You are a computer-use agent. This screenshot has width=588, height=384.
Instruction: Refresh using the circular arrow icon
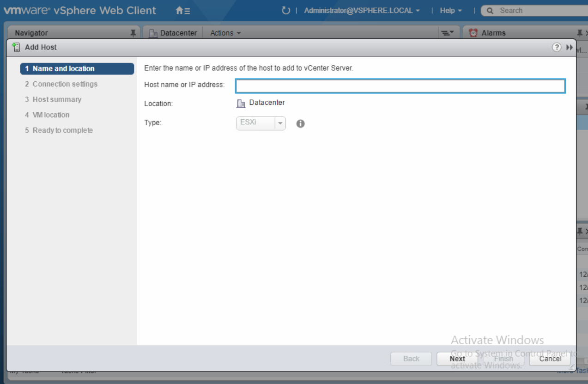pyautogui.click(x=286, y=11)
